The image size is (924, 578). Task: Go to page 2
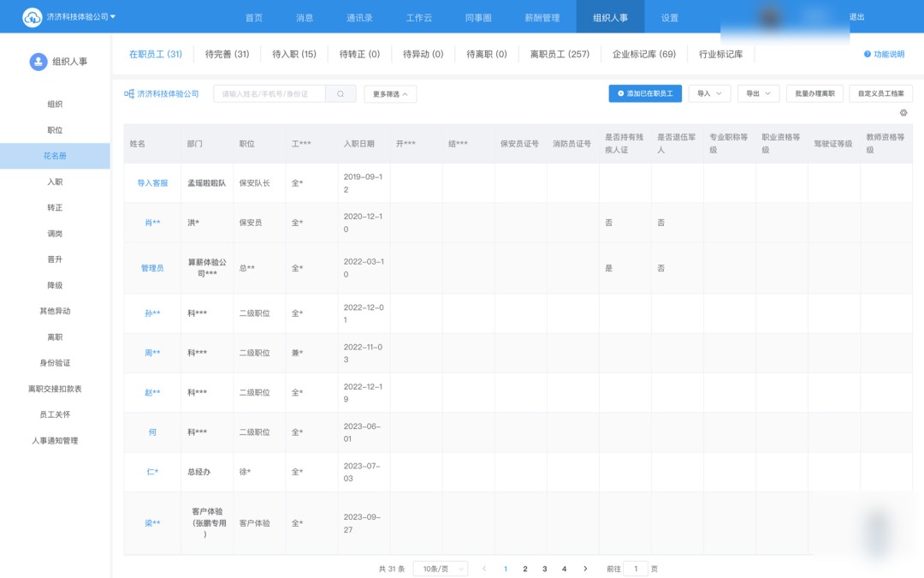click(525, 569)
